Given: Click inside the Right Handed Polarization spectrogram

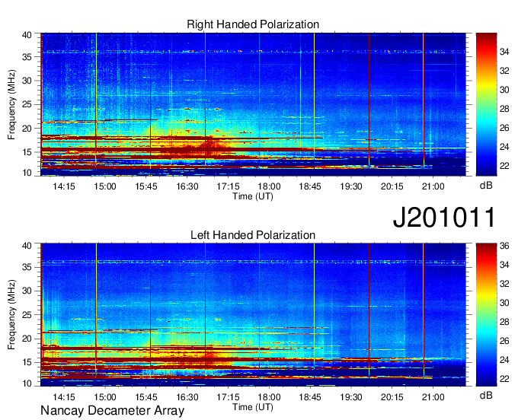Looking at the screenshot, I should 254,104.
